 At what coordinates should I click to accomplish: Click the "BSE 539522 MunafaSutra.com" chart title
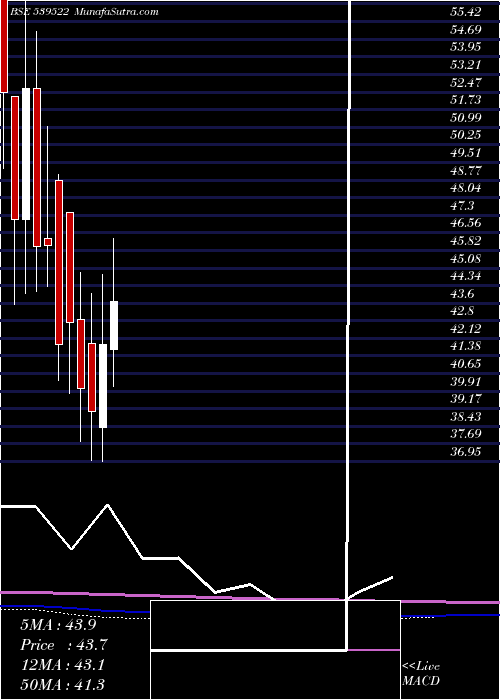coord(83,12)
